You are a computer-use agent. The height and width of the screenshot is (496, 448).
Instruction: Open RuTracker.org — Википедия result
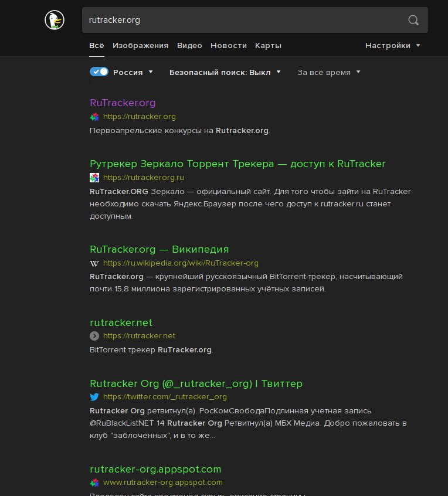pyautogui.click(x=159, y=249)
